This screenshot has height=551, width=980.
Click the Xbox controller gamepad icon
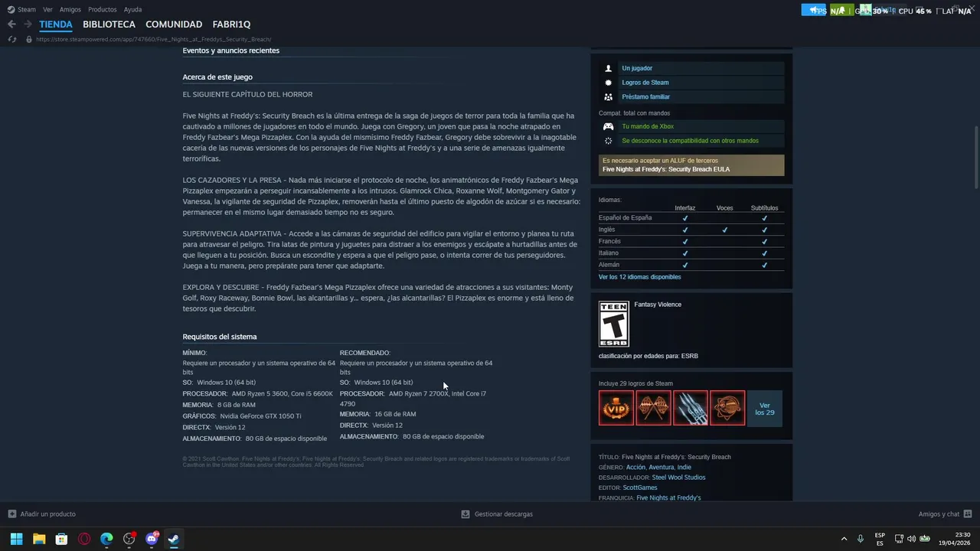click(x=608, y=126)
